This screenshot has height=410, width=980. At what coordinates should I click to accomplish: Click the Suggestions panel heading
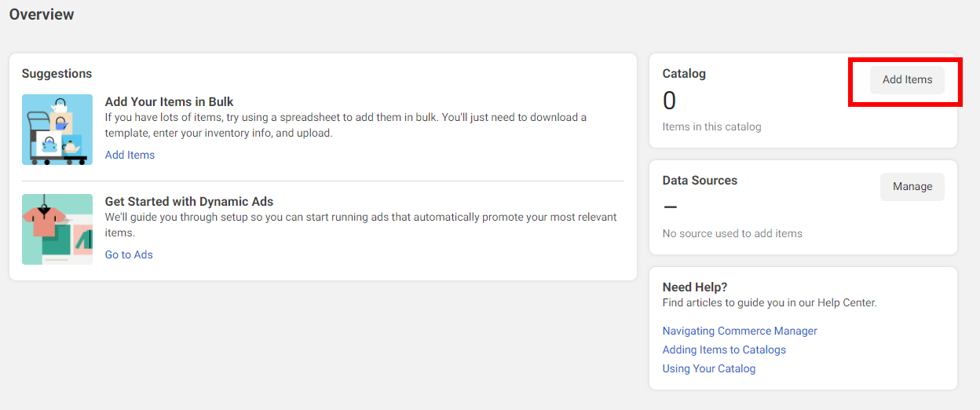[x=57, y=73]
